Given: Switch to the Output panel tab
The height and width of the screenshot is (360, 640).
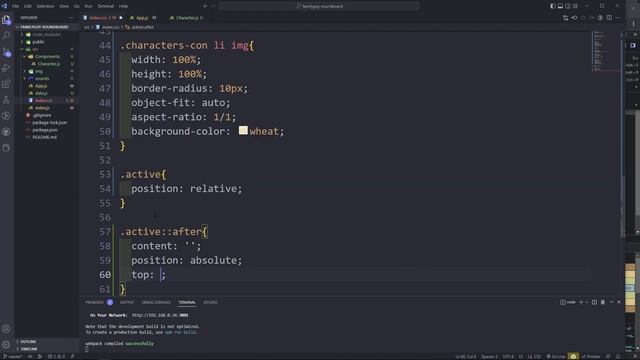Looking at the screenshot, I should (127, 302).
